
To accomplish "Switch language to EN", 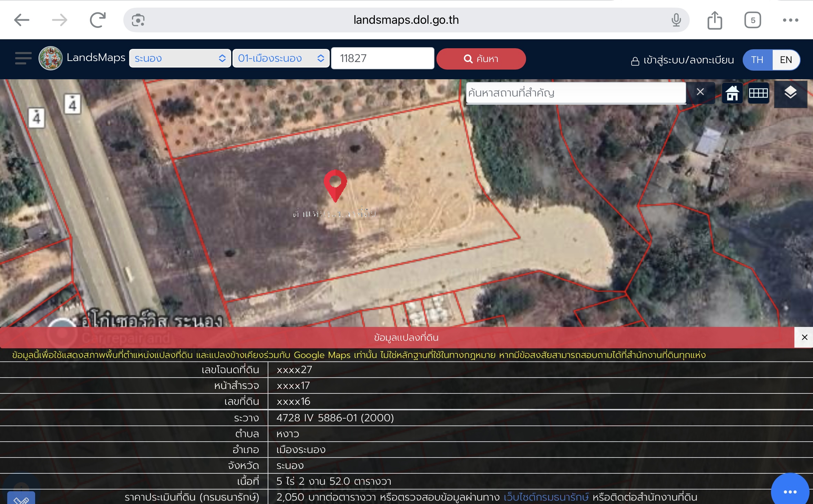I will (x=786, y=60).
